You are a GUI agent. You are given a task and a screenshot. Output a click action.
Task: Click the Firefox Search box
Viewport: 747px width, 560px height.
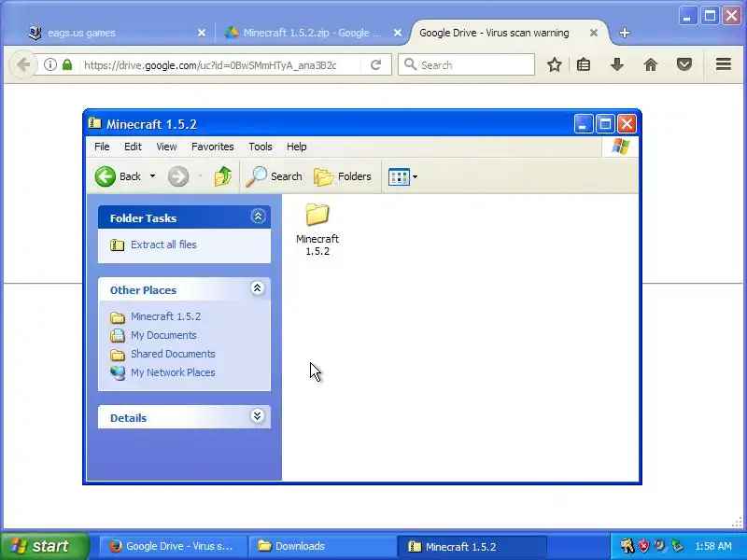point(466,64)
